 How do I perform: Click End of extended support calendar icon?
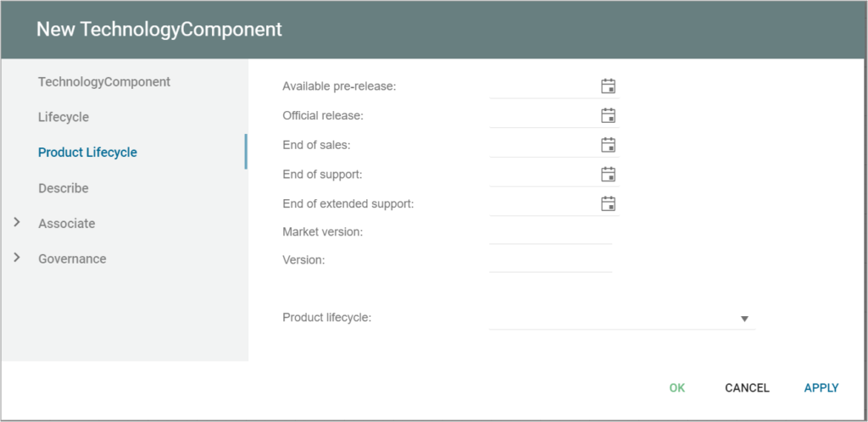(608, 203)
